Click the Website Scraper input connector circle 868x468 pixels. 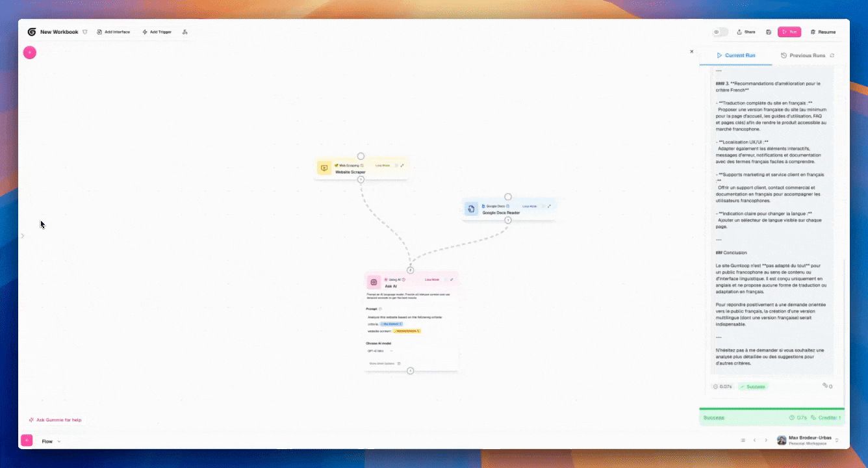coord(361,156)
